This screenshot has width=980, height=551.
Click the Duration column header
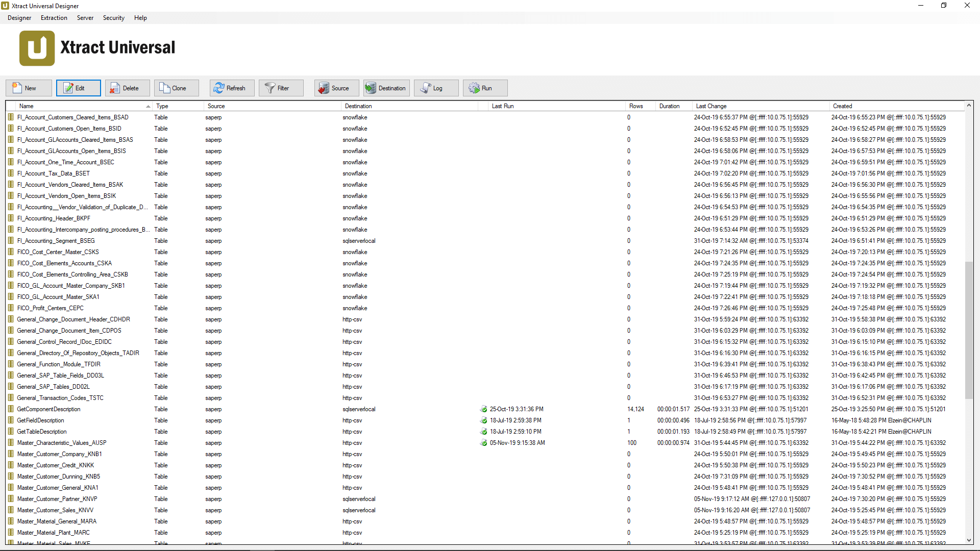(x=674, y=106)
